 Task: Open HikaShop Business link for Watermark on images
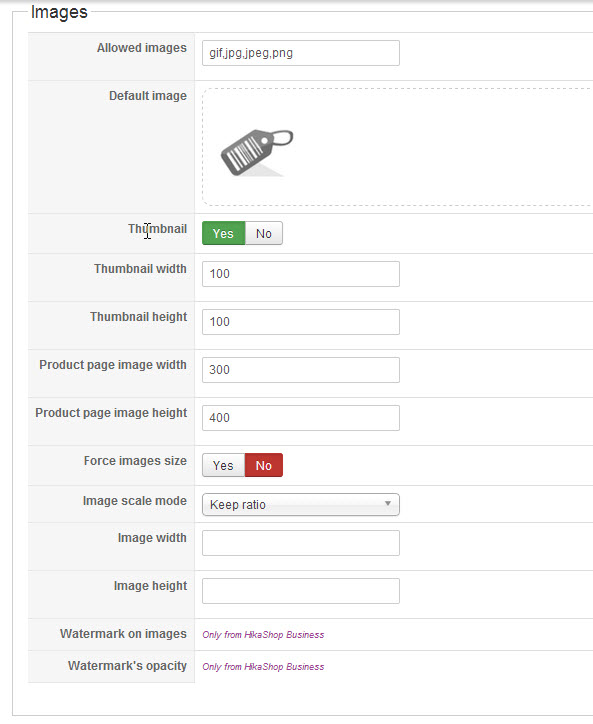click(263, 635)
